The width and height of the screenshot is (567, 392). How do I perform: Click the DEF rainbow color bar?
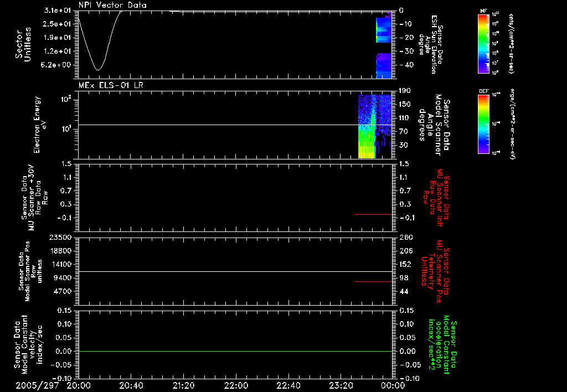484,123
